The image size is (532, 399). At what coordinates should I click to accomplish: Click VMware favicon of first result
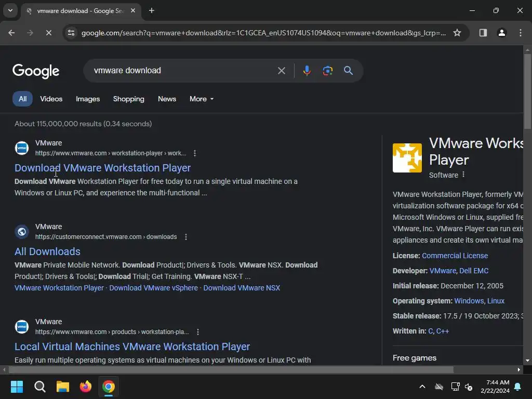[x=22, y=148]
